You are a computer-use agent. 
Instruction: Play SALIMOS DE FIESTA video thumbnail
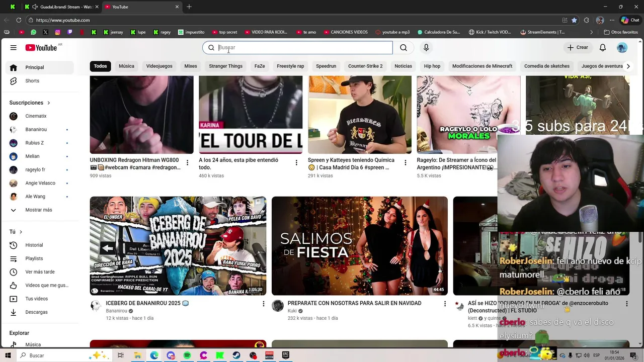point(360,246)
